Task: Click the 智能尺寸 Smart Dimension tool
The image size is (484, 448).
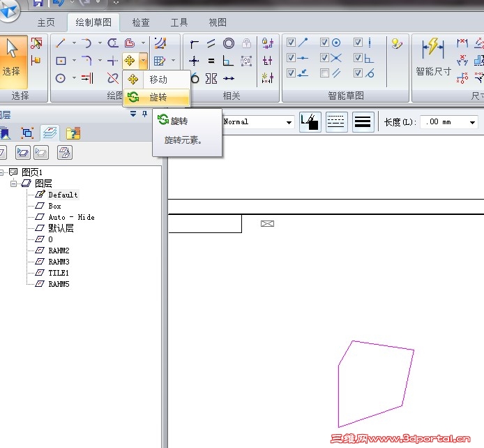Action: pyautogui.click(x=433, y=57)
